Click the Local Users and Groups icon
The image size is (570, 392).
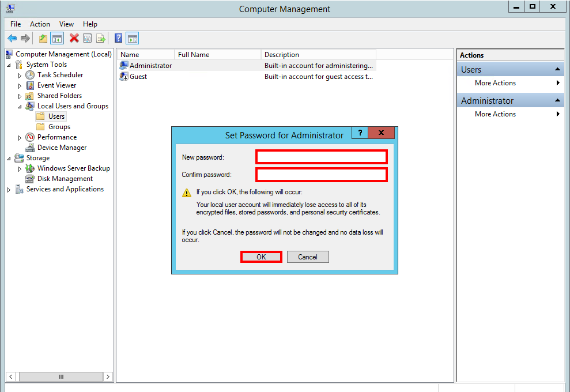click(x=30, y=106)
